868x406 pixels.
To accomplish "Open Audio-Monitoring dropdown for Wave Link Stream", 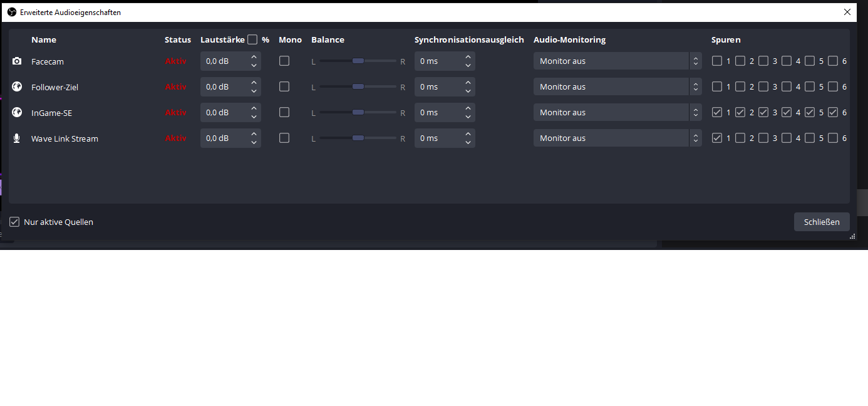I will (x=617, y=138).
